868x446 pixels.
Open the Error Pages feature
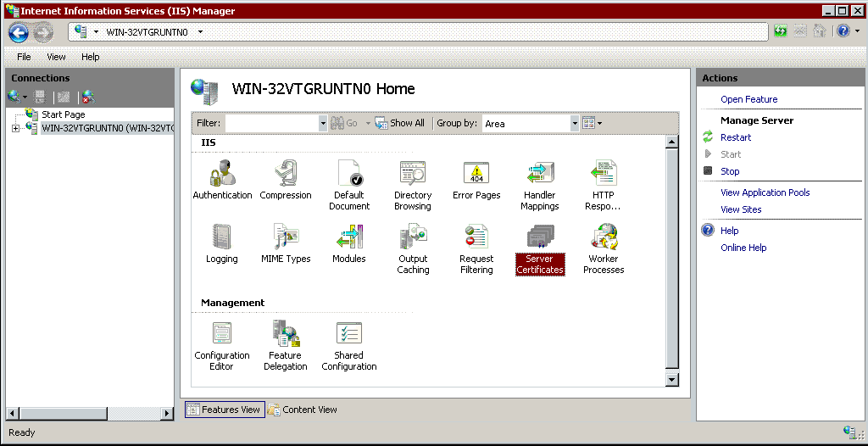476,180
